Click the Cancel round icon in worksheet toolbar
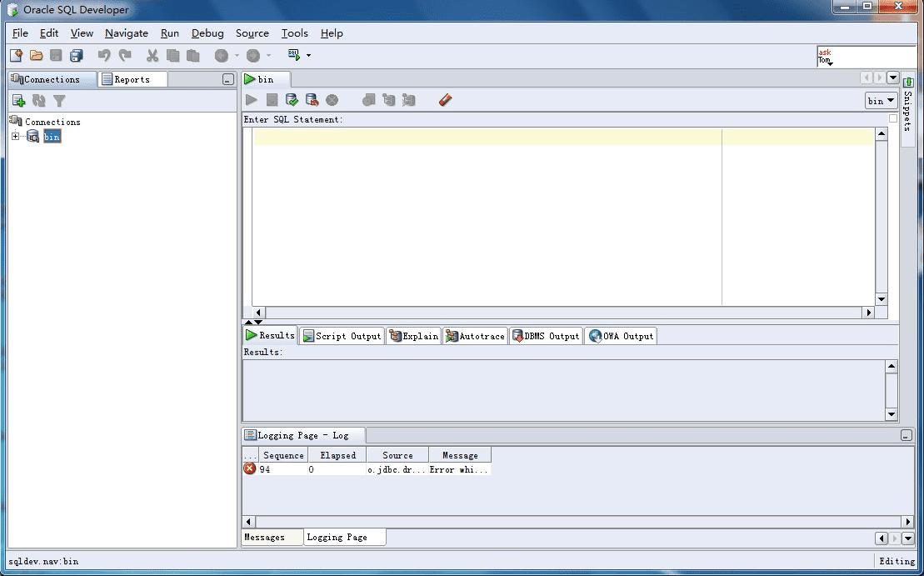The height and width of the screenshot is (576, 924). pyautogui.click(x=332, y=100)
